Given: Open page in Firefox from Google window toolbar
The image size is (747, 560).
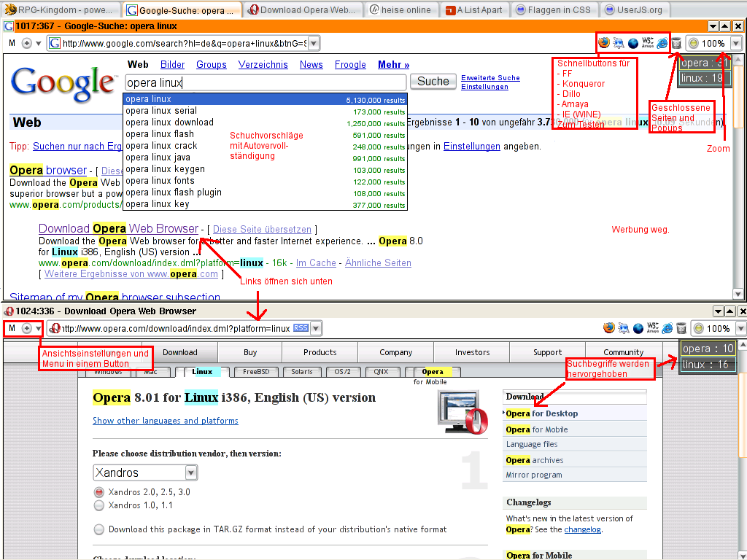Looking at the screenshot, I should (x=603, y=43).
